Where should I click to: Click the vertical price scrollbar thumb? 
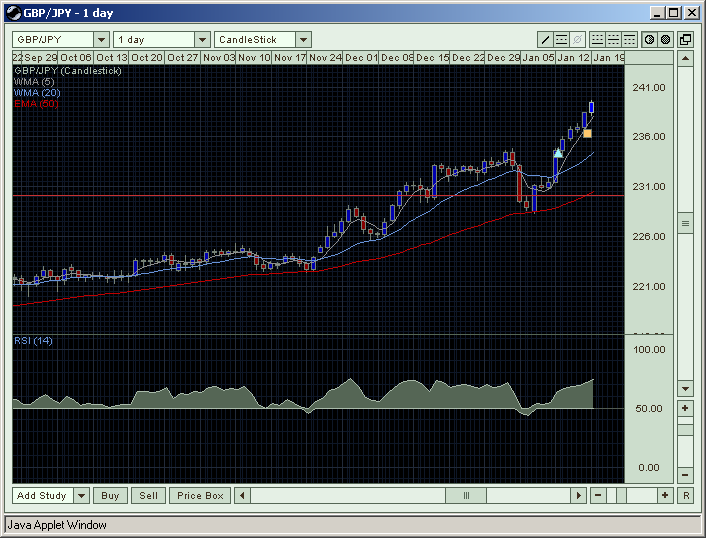coord(685,222)
